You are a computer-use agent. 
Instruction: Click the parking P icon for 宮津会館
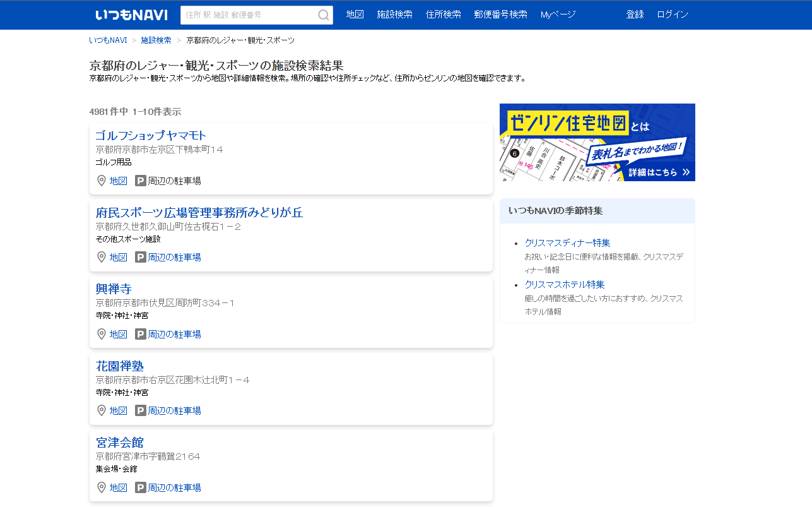point(141,487)
